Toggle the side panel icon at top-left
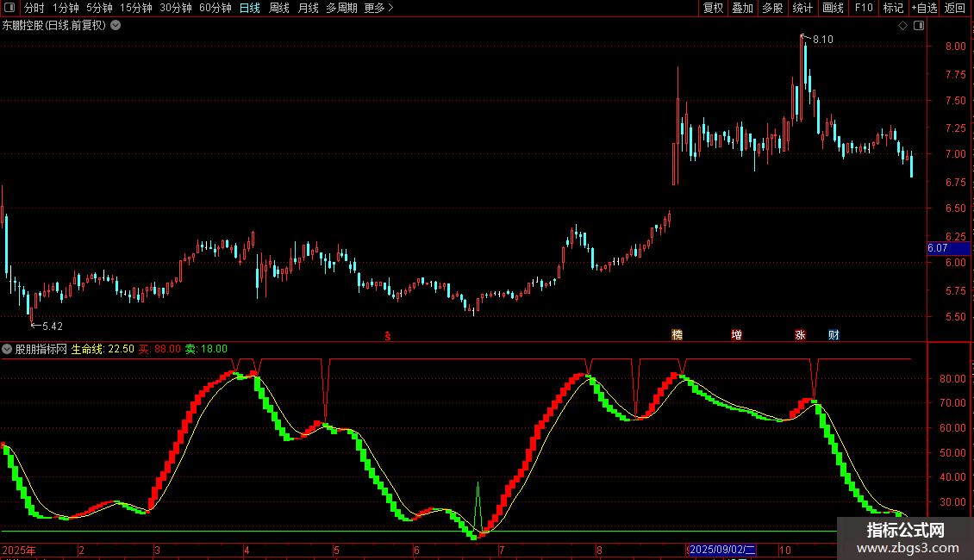This screenshot has width=974, height=560. coord(9,8)
